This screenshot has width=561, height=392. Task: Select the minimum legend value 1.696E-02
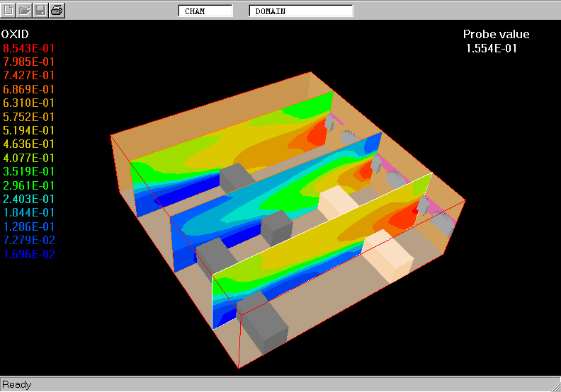(x=29, y=254)
